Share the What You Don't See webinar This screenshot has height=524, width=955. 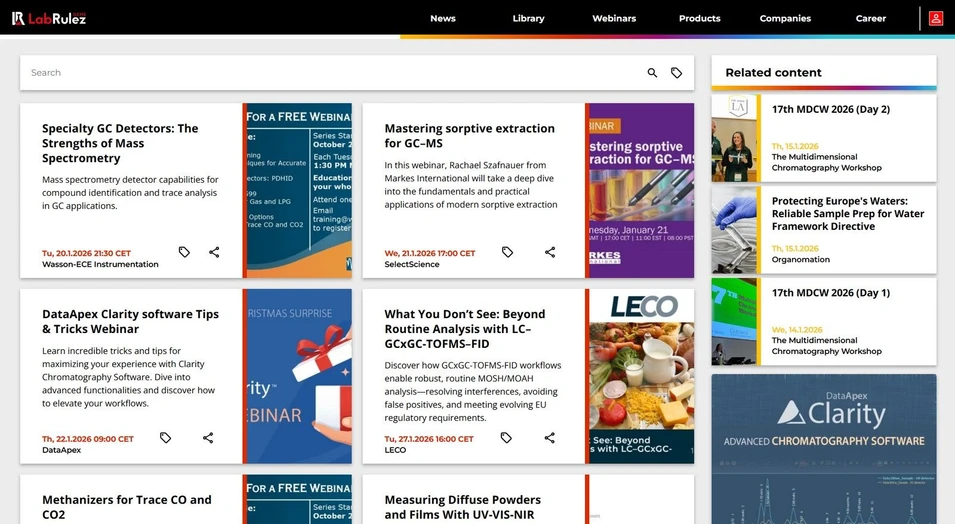pyautogui.click(x=550, y=438)
